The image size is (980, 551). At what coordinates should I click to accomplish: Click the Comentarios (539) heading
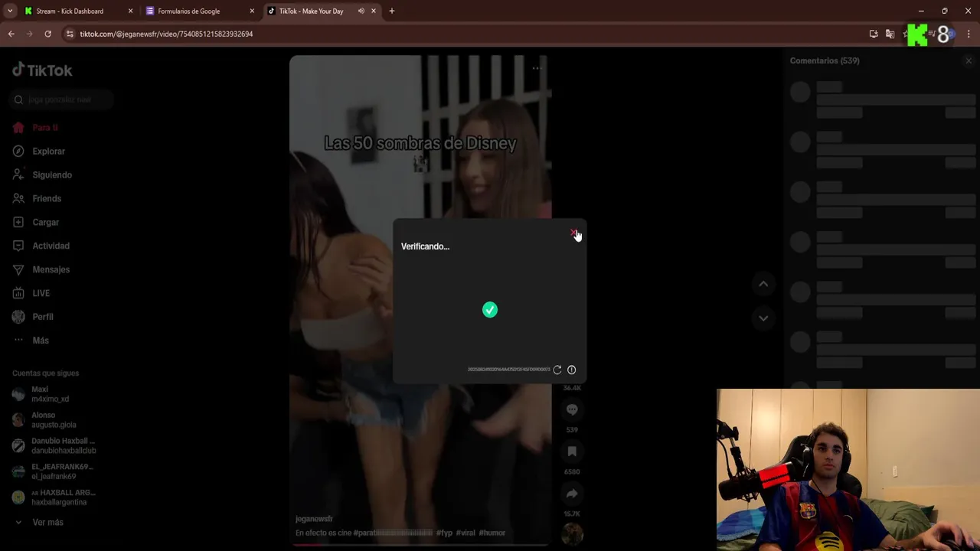825,60
